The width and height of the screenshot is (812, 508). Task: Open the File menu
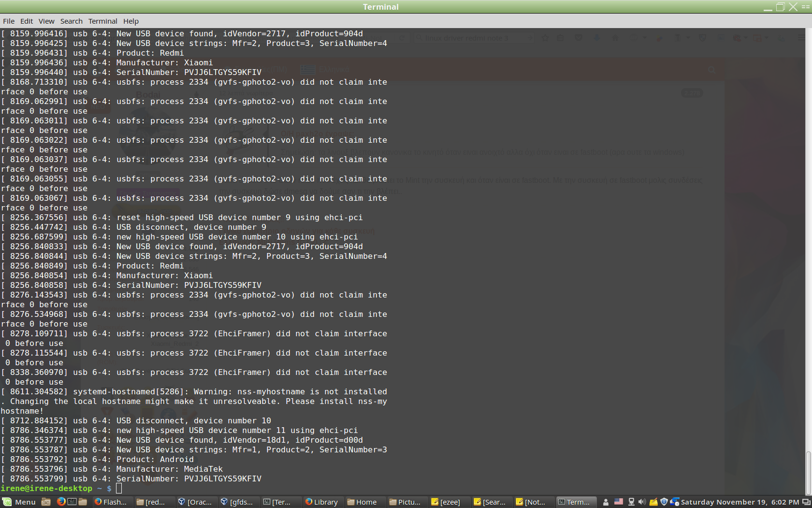click(x=9, y=21)
